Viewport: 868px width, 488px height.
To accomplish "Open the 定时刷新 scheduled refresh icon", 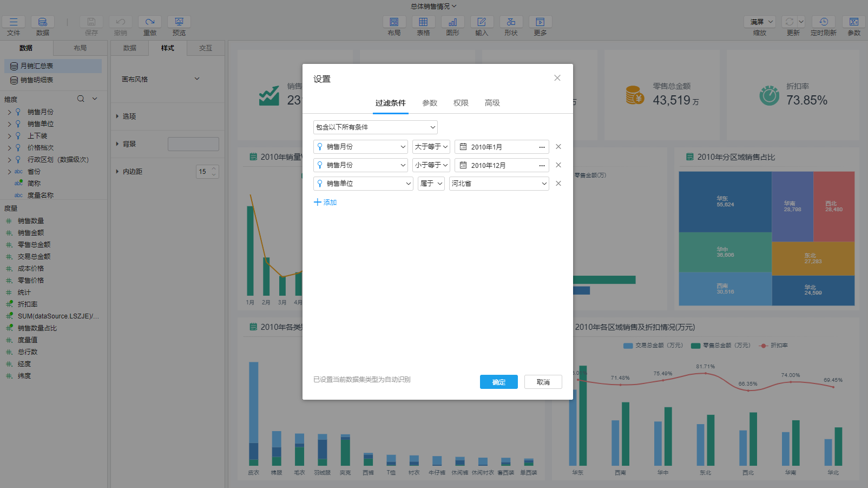I will (823, 22).
